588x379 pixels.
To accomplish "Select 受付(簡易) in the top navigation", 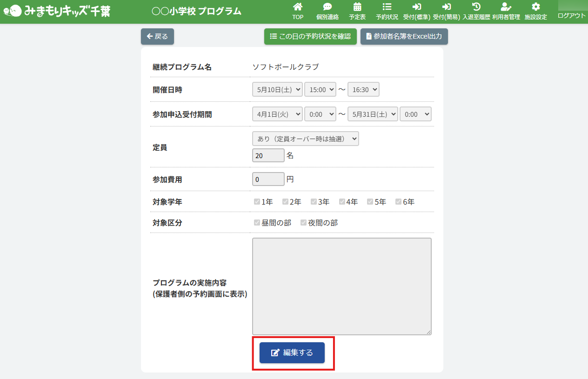I will [446, 12].
